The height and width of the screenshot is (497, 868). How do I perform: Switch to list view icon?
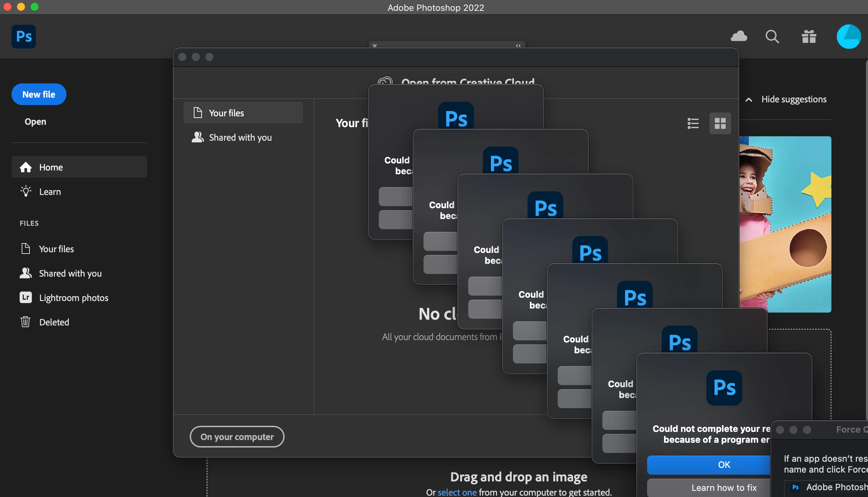[x=693, y=123]
